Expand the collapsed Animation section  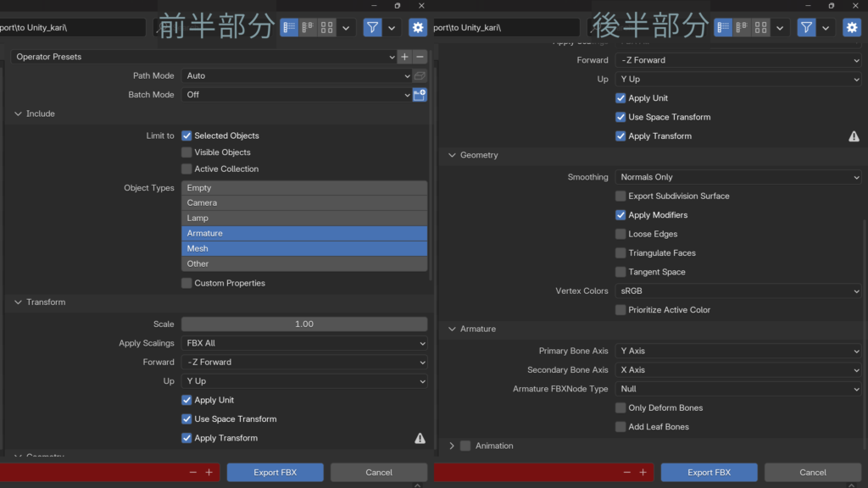[452, 446]
